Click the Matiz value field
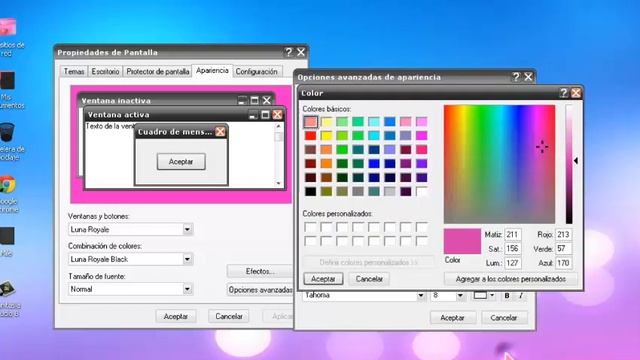This screenshot has width=640, height=360. pyautogui.click(x=513, y=235)
